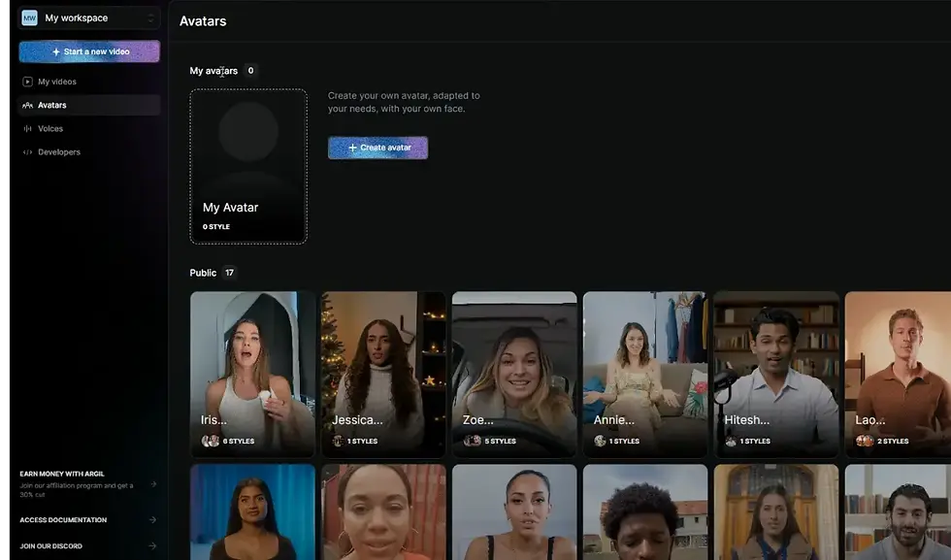951x560 pixels.
Task: Open avatar in front of wooden door
Action: (776, 512)
